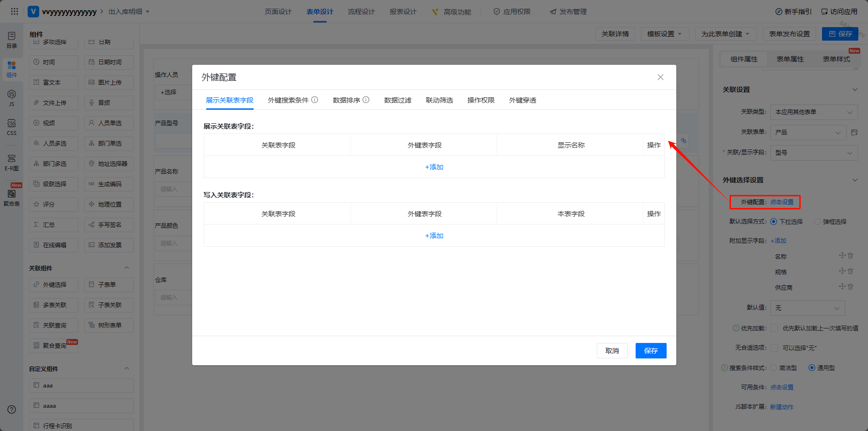Open the E-R图 sidebar icon

(12, 162)
